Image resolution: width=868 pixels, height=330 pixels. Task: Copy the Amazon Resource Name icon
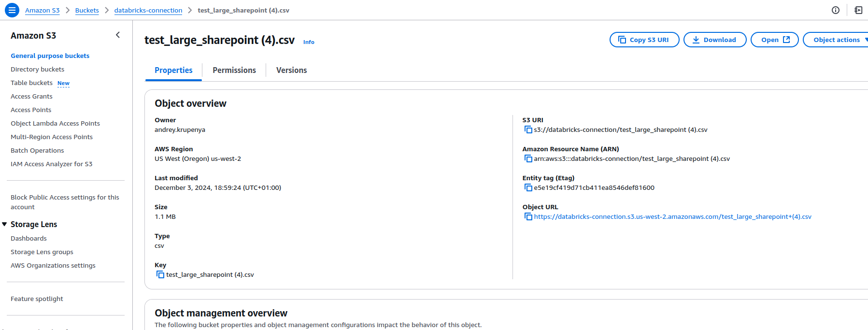528,158
